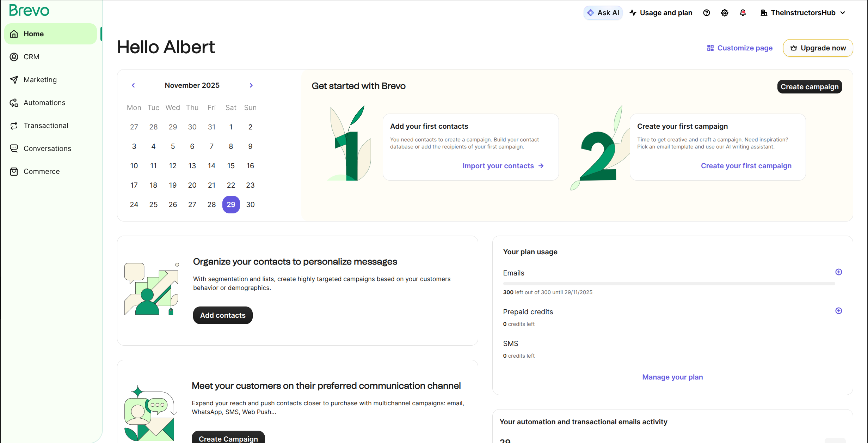
Task: Click the Create campaign button
Action: (809, 86)
